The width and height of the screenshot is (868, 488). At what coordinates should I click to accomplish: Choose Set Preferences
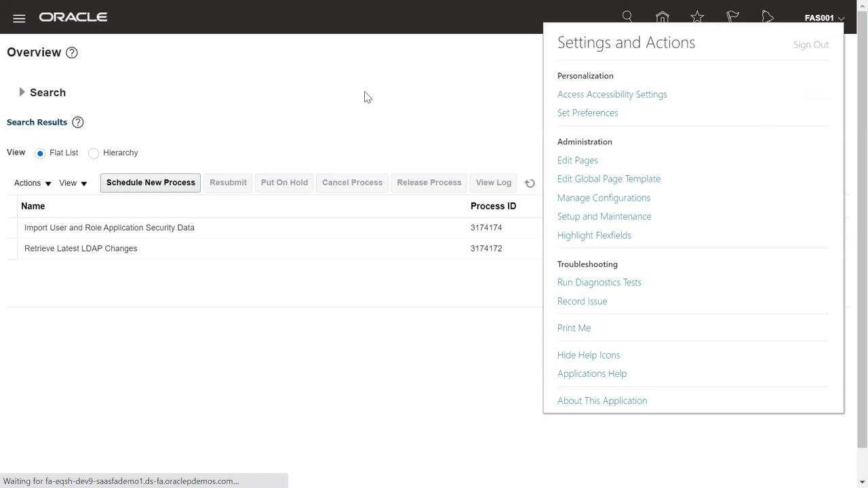coord(588,113)
